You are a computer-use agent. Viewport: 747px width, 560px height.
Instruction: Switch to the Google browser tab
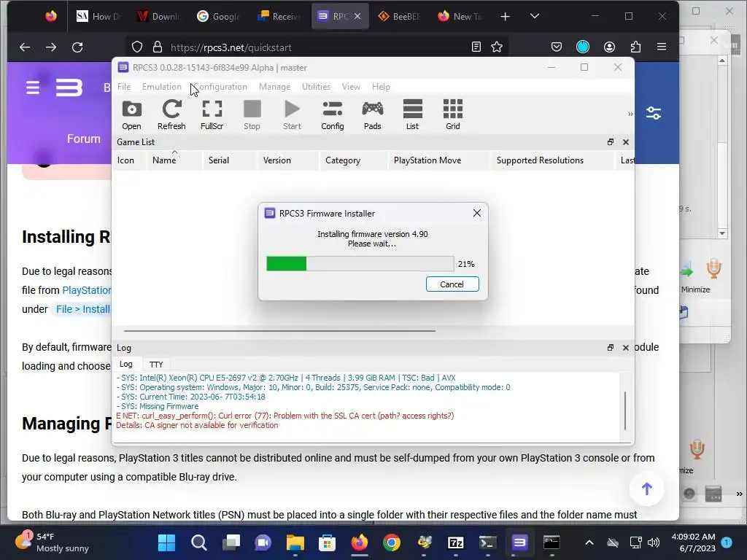(x=218, y=16)
